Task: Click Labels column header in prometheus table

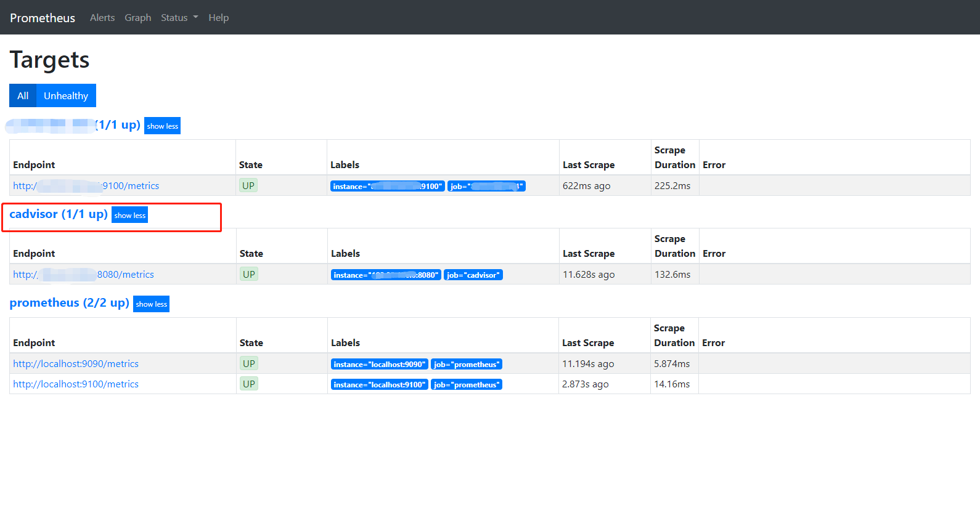Action: pos(345,342)
